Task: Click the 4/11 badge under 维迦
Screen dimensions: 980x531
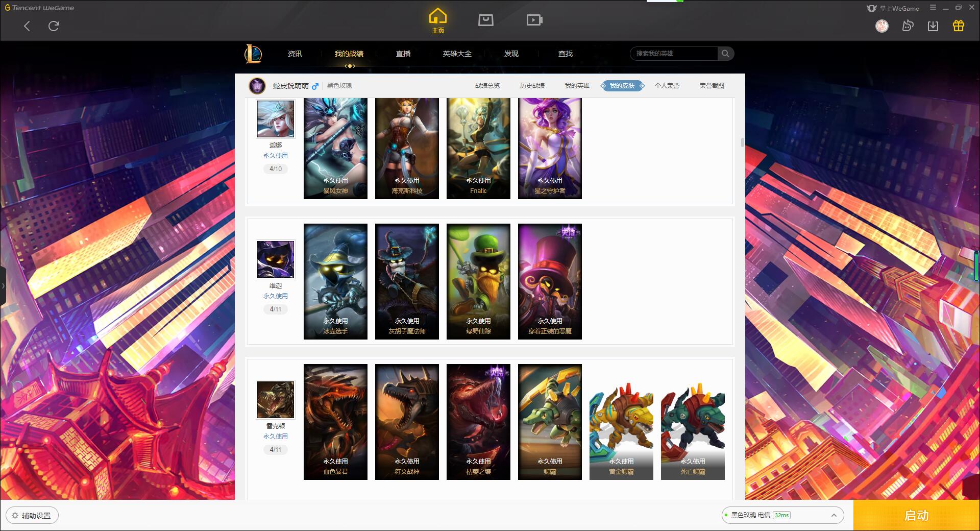Action: 276,309
